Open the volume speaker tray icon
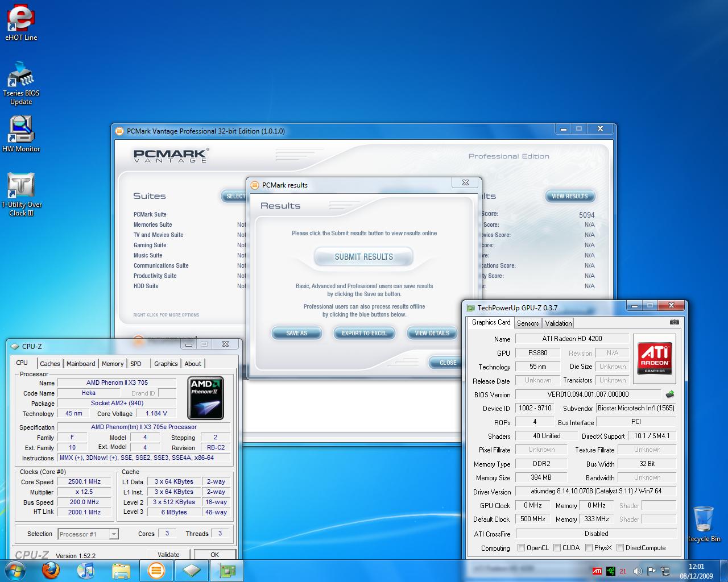Viewport: 728px width, 582px height. click(638, 571)
